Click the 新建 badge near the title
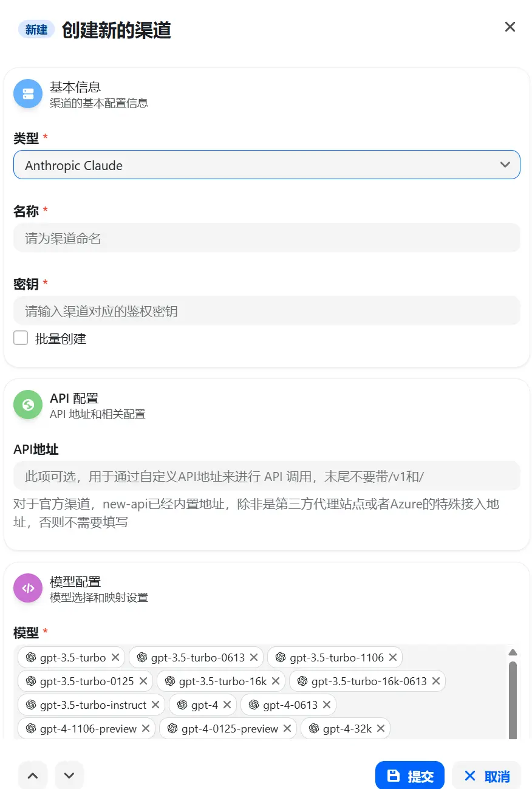532x789 pixels. tap(36, 29)
